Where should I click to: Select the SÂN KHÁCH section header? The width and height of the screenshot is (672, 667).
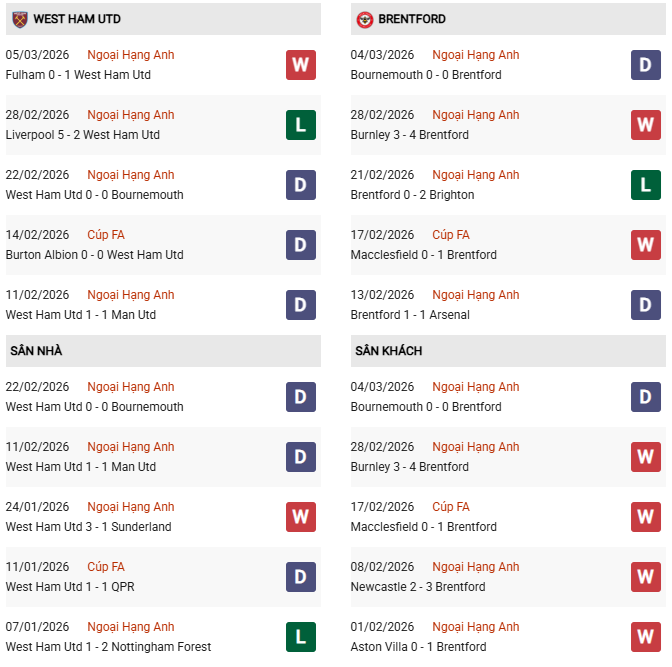(x=388, y=351)
